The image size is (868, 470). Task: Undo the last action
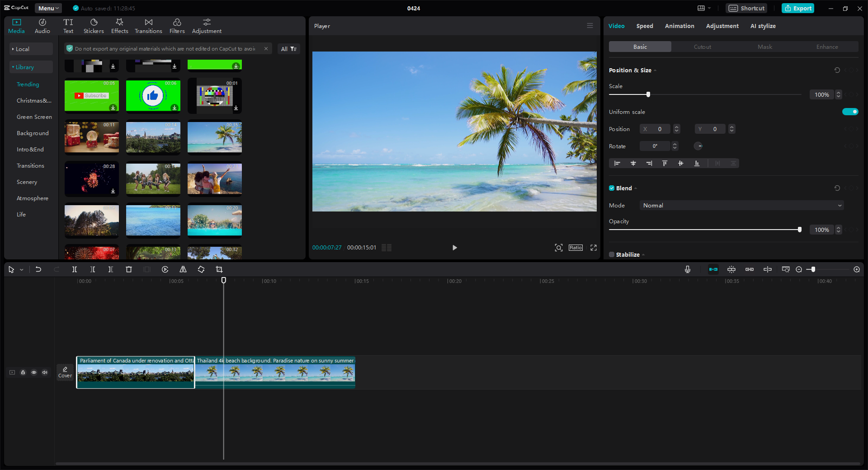pyautogui.click(x=38, y=269)
